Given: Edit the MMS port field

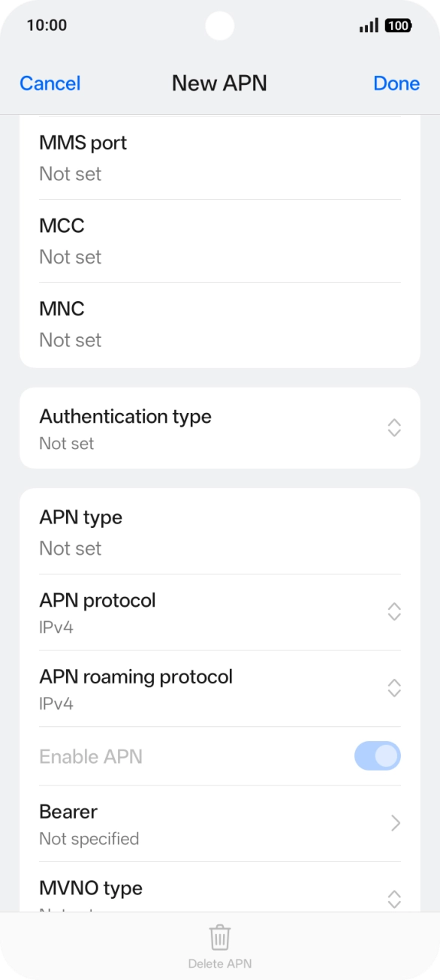Looking at the screenshot, I should coord(220,158).
